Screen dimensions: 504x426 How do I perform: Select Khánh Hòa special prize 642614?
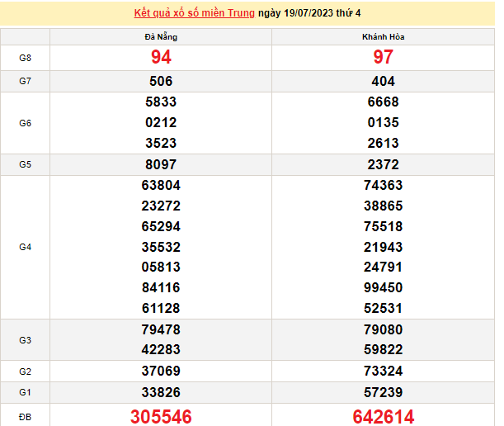[x=383, y=417]
